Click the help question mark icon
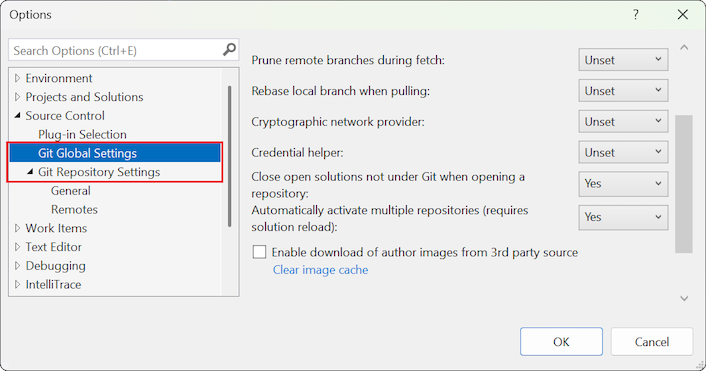This screenshot has width=706, height=371. pyautogui.click(x=636, y=14)
